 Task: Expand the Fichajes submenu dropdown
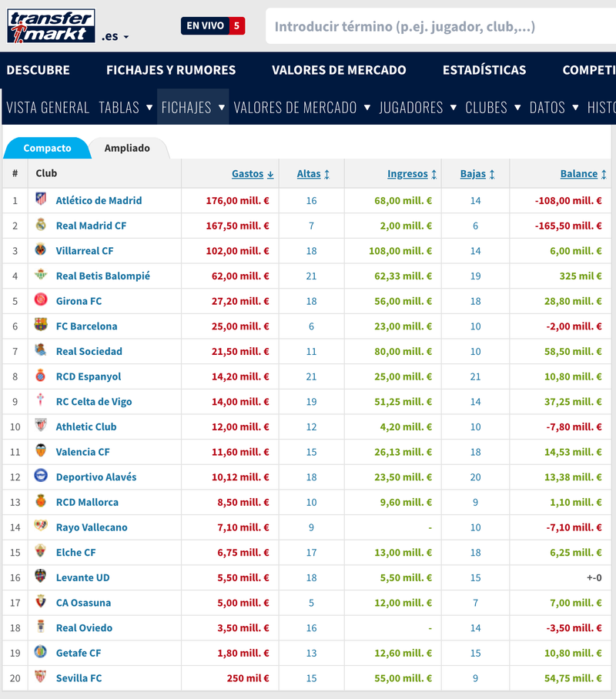click(x=222, y=108)
